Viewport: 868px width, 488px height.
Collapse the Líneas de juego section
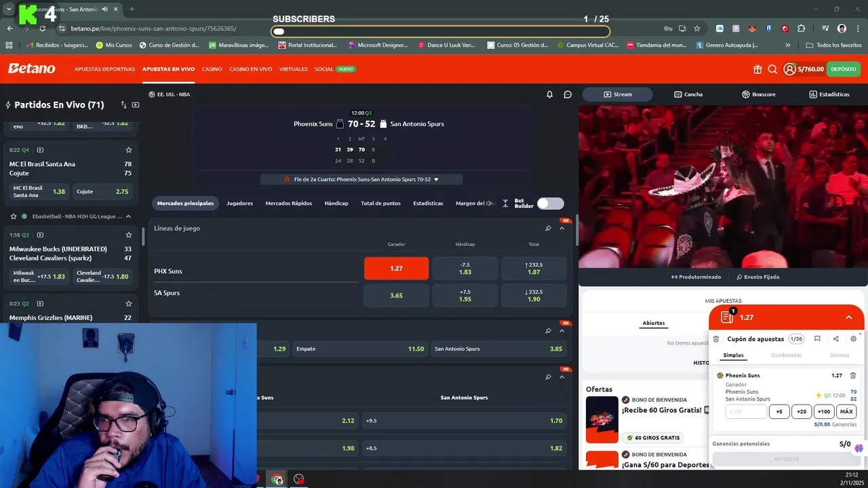click(x=561, y=228)
